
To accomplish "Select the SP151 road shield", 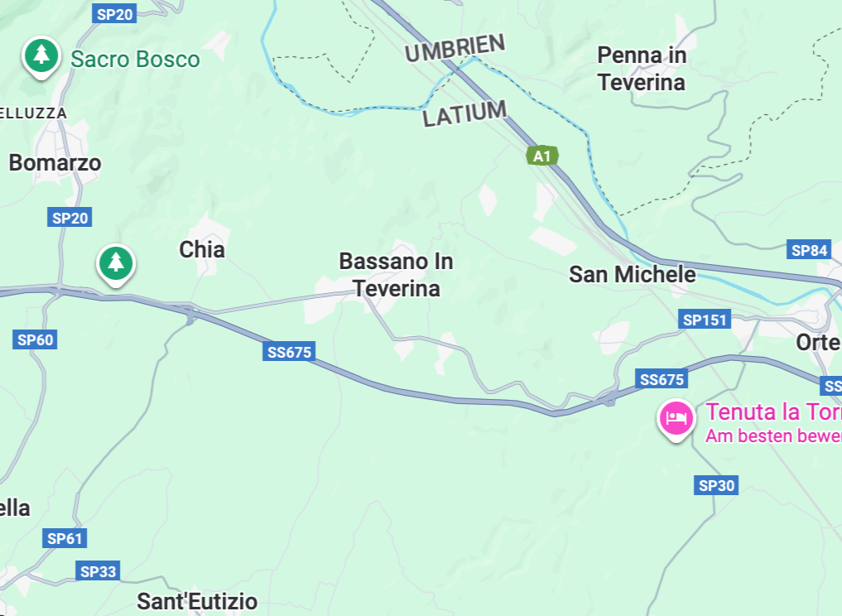I will pyautogui.click(x=705, y=320).
